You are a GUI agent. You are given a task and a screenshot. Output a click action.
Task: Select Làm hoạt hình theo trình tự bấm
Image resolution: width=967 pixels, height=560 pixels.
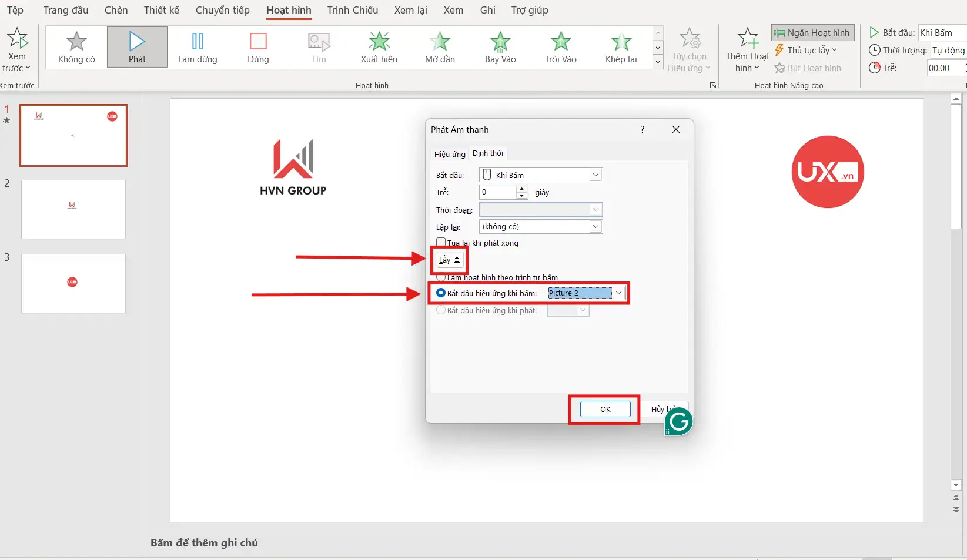(441, 277)
